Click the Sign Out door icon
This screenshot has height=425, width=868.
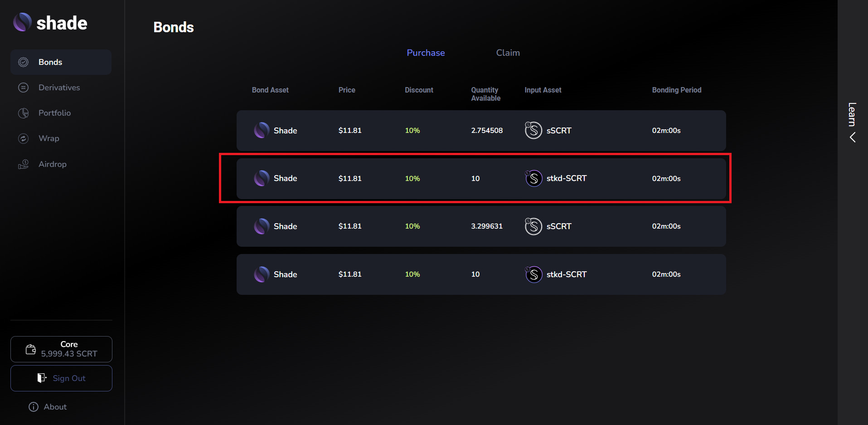[42, 378]
